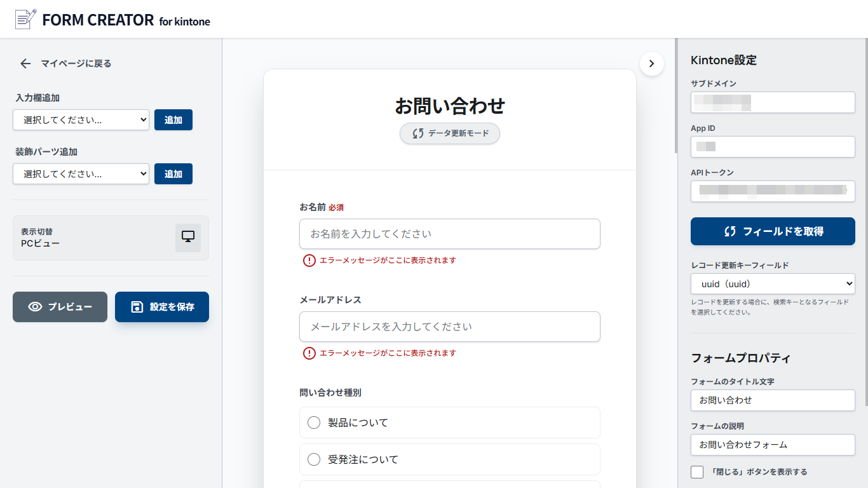Click the back arrow icon beside マイページに戻る

pyautogui.click(x=25, y=64)
